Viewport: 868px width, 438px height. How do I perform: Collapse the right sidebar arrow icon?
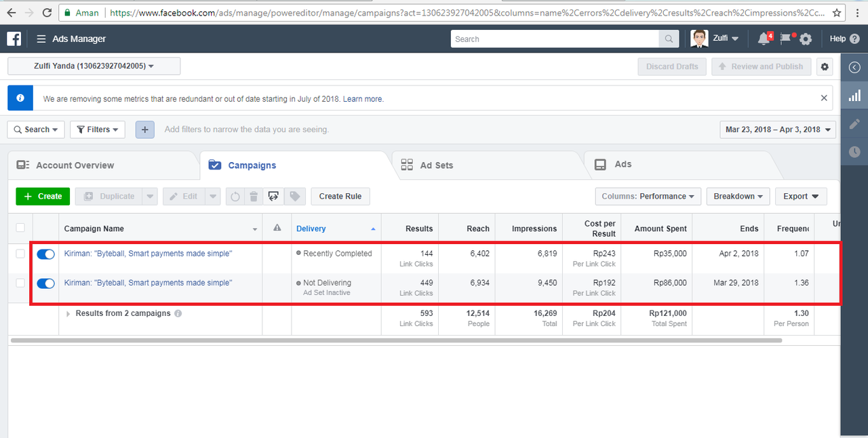click(854, 67)
